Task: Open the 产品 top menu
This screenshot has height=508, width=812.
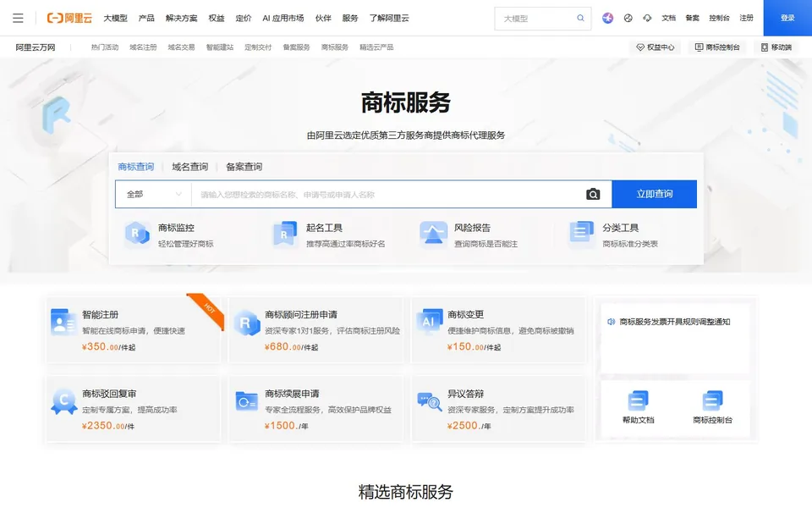Action: [146, 18]
